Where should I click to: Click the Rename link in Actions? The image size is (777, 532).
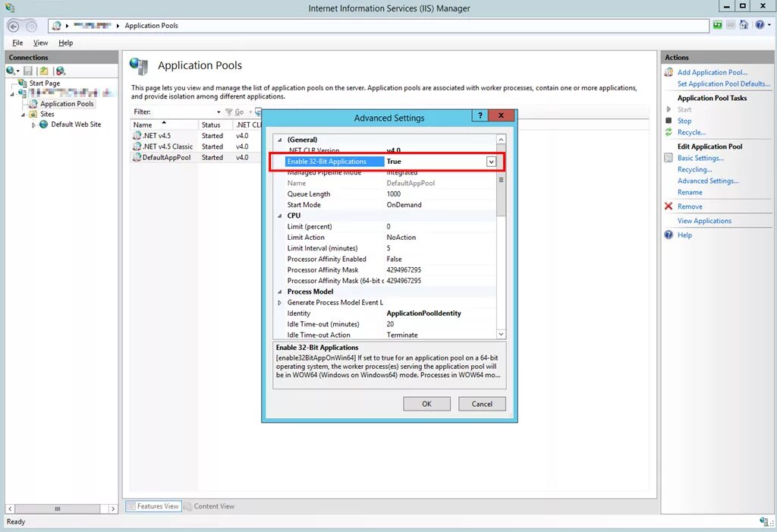point(690,192)
